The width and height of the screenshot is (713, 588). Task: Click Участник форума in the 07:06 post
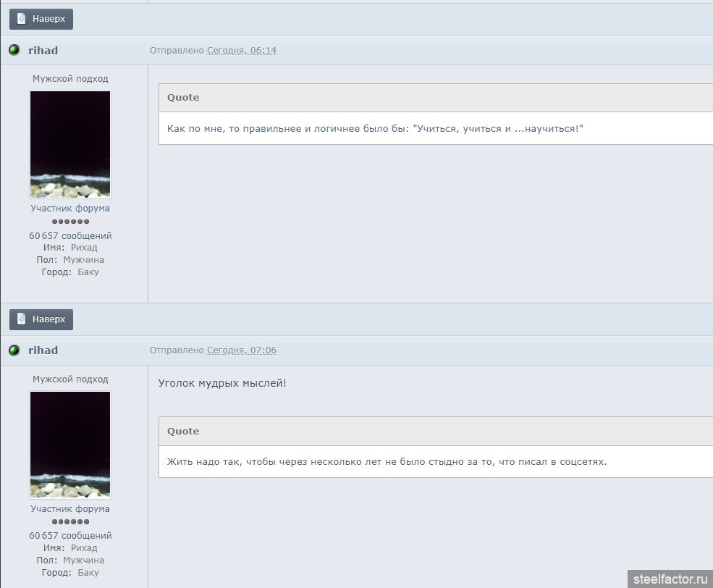click(70, 509)
